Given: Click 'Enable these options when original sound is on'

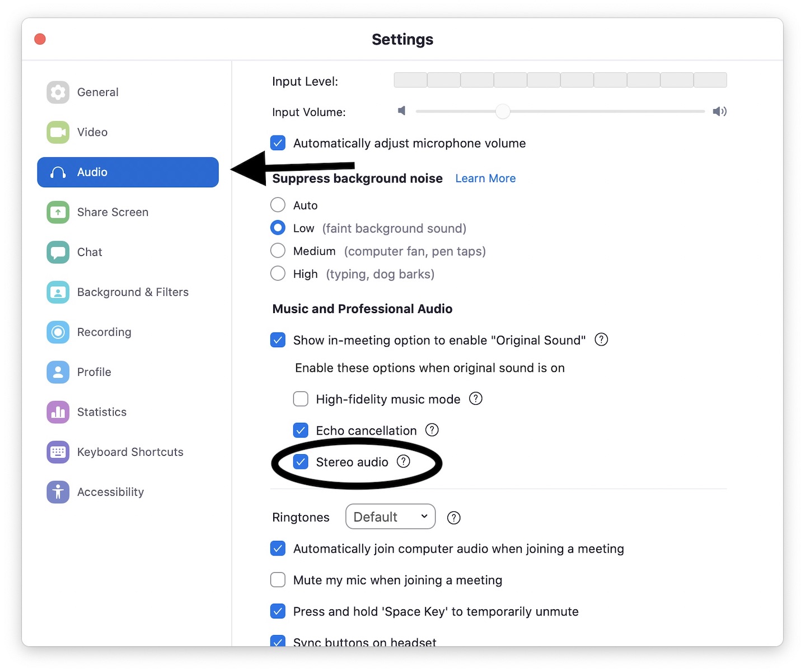Looking at the screenshot, I should pos(430,368).
